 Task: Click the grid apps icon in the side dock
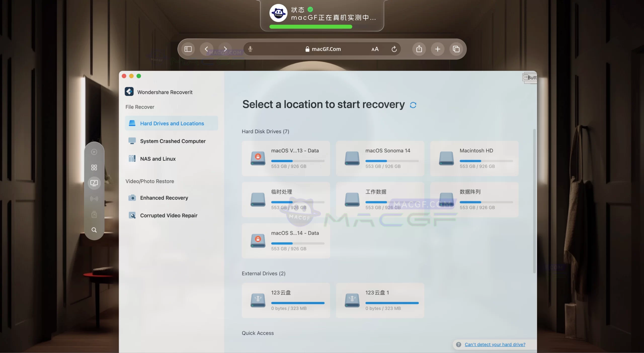click(x=94, y=167)
